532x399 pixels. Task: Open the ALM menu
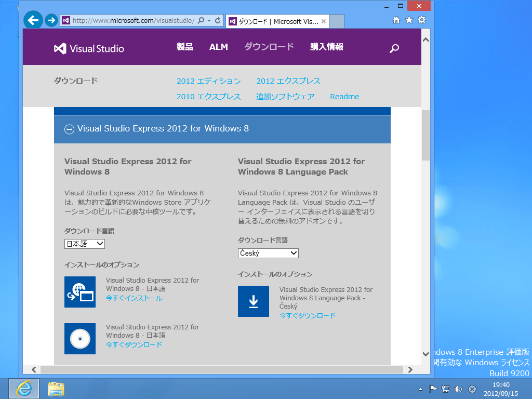[x=219, y=47]
